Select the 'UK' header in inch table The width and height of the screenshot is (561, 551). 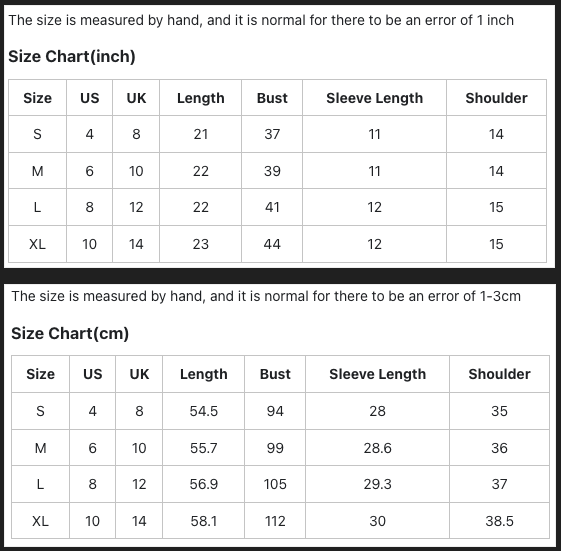point(136,98)
